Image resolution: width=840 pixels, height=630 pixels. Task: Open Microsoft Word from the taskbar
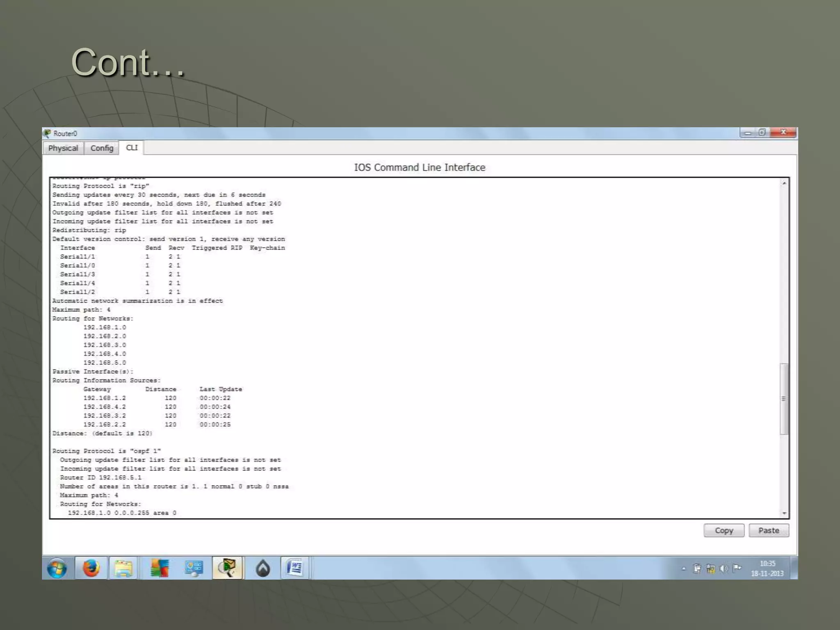coord(294,568)
